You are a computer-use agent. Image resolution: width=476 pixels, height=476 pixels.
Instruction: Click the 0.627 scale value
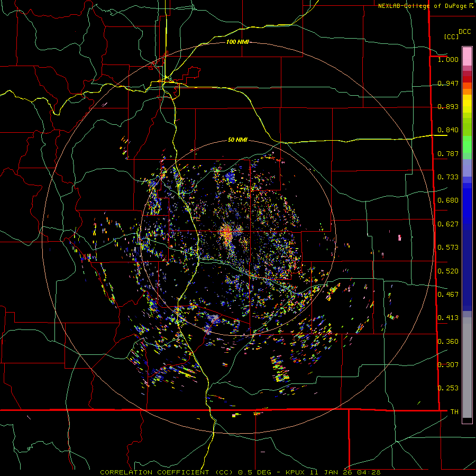[x=448, y=224]
